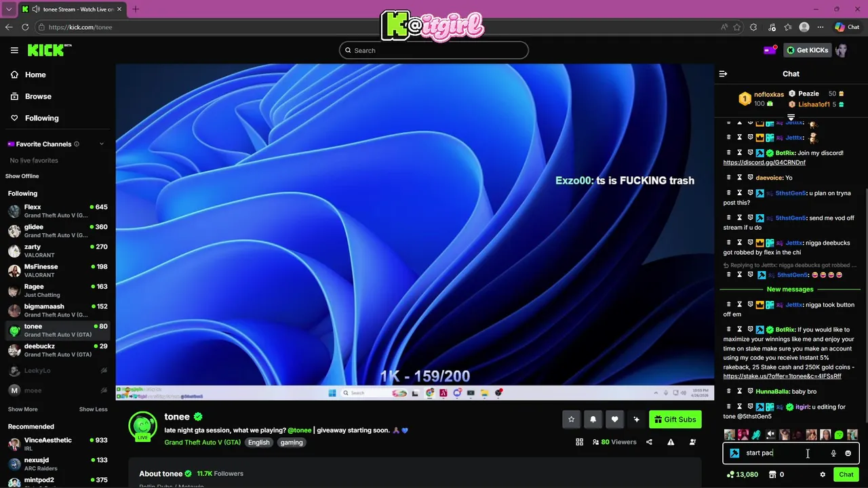Click the @tonee mention in stream title
This screenshot has width=868, height=488.
[299, 430]
